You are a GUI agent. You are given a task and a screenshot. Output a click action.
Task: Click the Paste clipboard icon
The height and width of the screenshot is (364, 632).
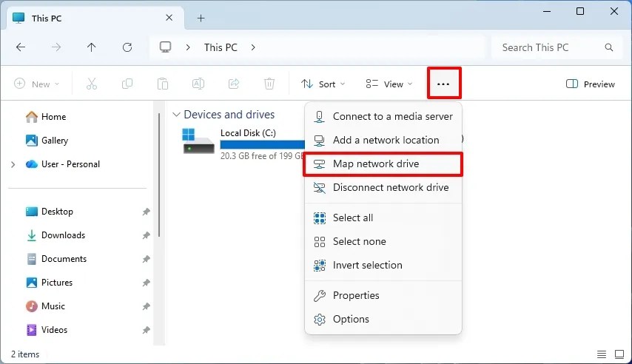162,84
